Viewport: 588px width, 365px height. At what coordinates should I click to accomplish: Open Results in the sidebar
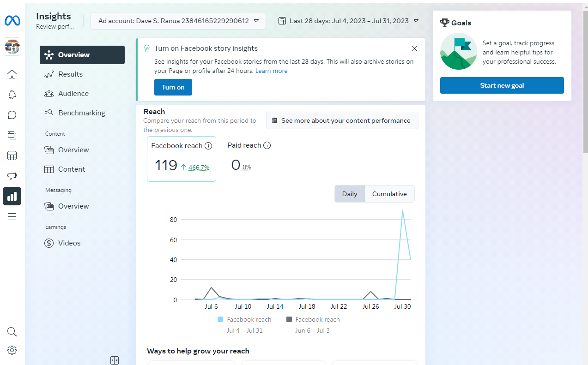click(82, 74)
